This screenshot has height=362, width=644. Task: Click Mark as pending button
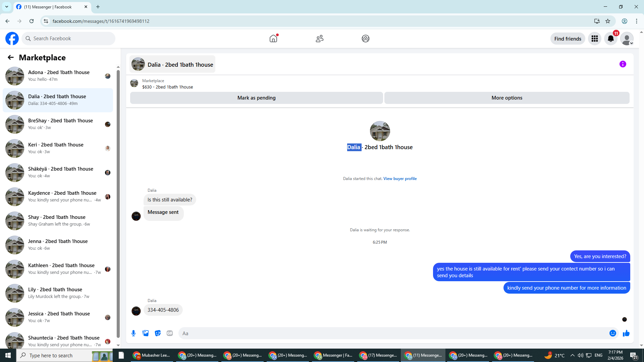pyautogui.click(x=256, y=98)
